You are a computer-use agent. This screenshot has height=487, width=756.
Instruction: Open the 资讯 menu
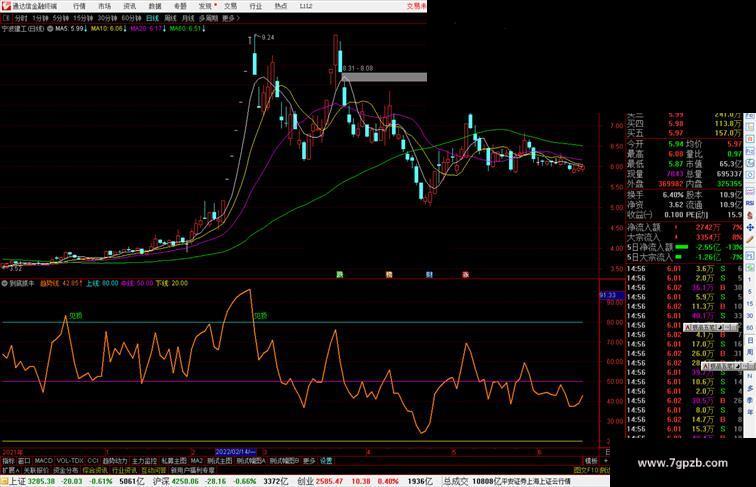(129, 6)
